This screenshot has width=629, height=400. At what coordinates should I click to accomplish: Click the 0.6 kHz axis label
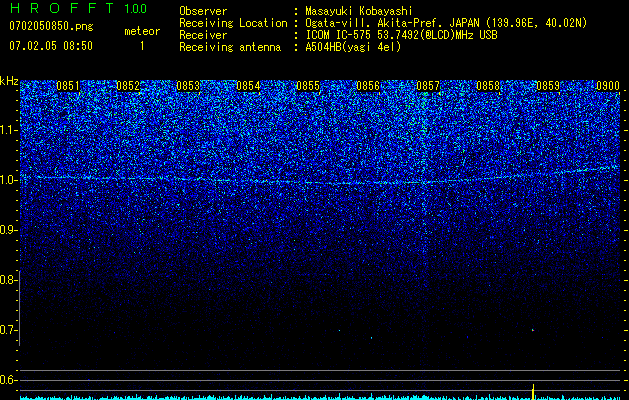(x=9, y=380)
